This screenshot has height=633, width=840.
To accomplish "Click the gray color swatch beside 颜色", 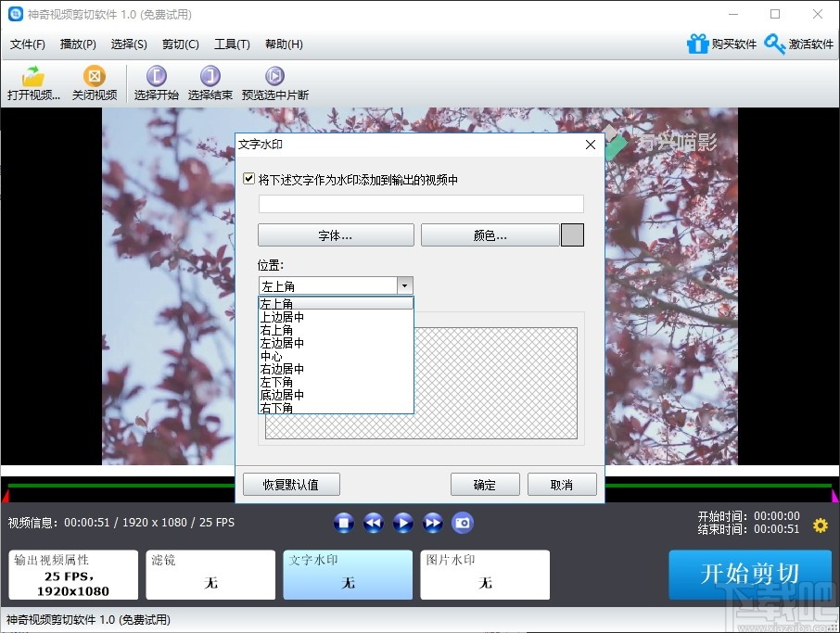I will pyautogui.click(x=572, y=235).
